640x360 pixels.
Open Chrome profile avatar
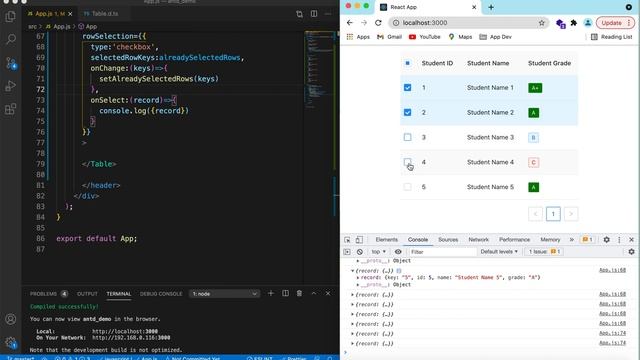point(588,23)
